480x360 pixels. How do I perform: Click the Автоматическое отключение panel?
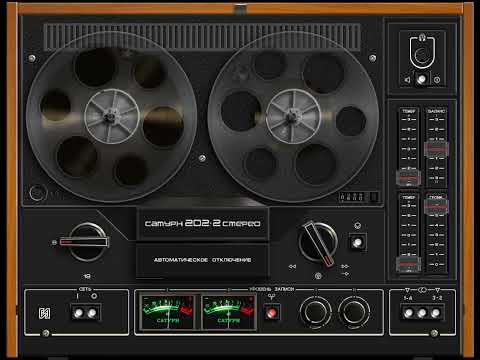coord(203,260)
